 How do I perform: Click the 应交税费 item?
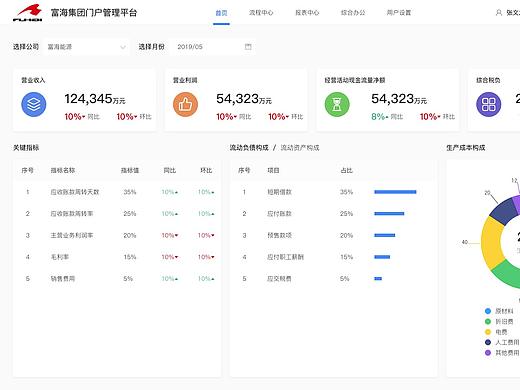(x=279, y=279)
